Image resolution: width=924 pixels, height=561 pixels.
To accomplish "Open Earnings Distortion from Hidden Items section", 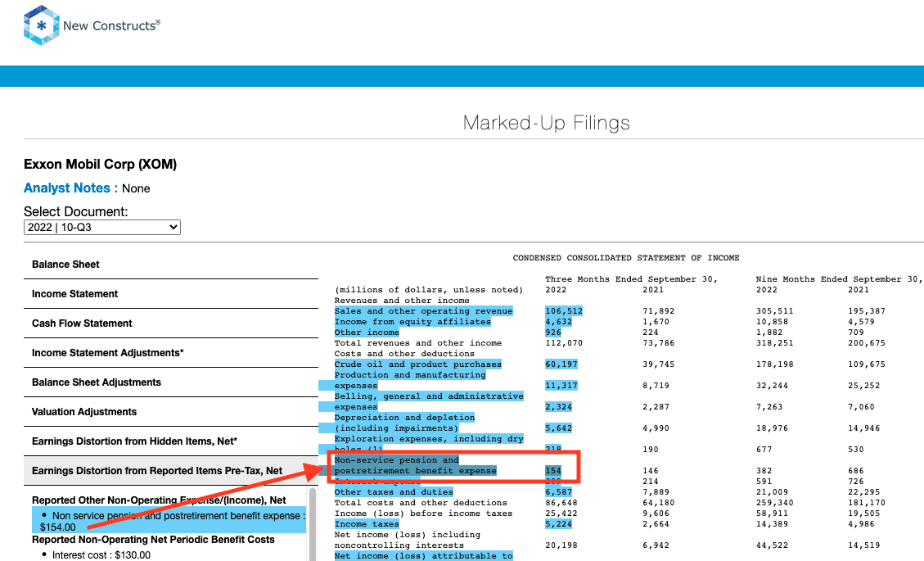I will [171, 441].
